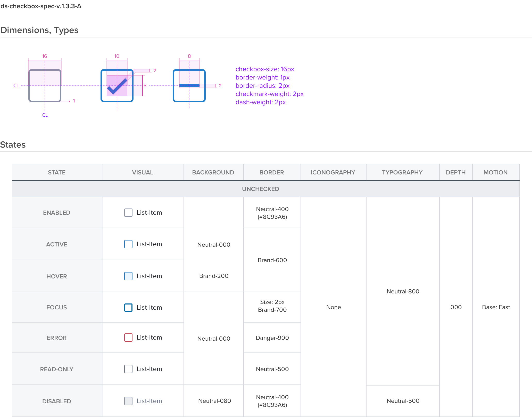The image size is (532, 417).
Task: Click the HOVER state label
Action: pos(57,276)
